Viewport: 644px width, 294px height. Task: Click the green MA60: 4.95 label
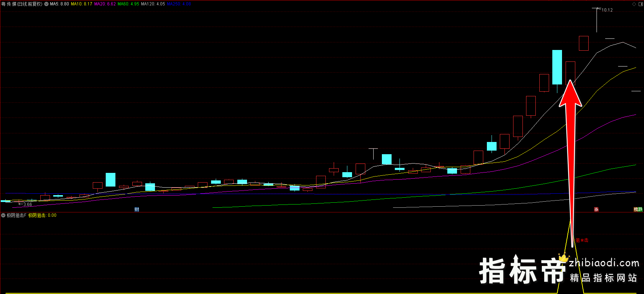point(128,4)
